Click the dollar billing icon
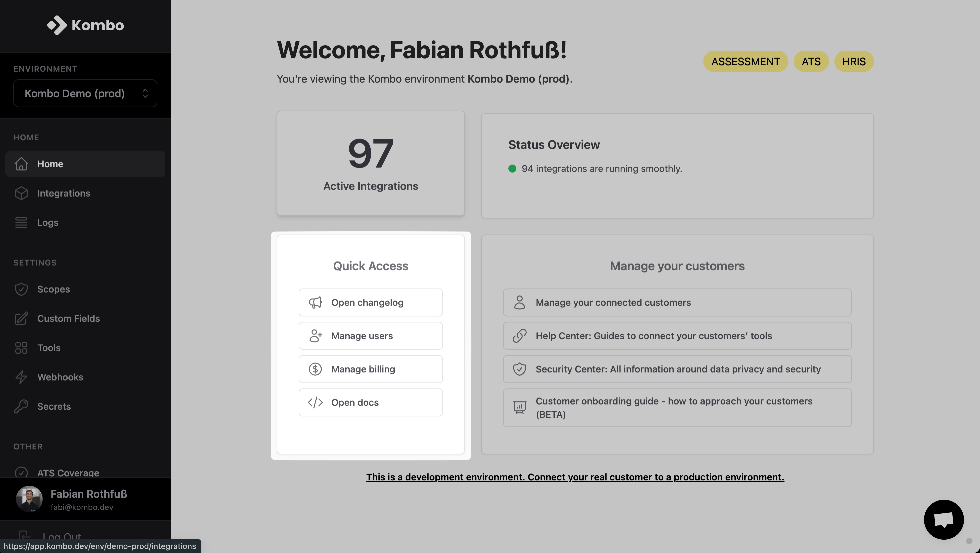This screenshot has height=553, width=980. tap(315, 369)
